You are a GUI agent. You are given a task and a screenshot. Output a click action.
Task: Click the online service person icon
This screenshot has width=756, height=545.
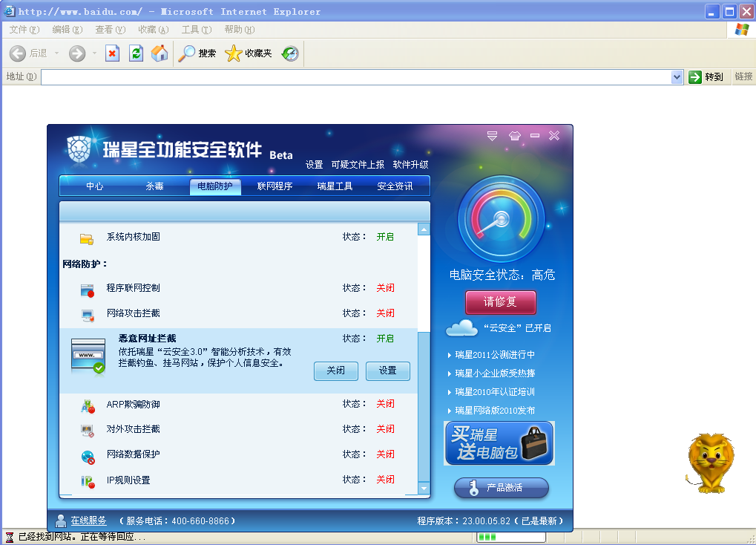point(61,520)
